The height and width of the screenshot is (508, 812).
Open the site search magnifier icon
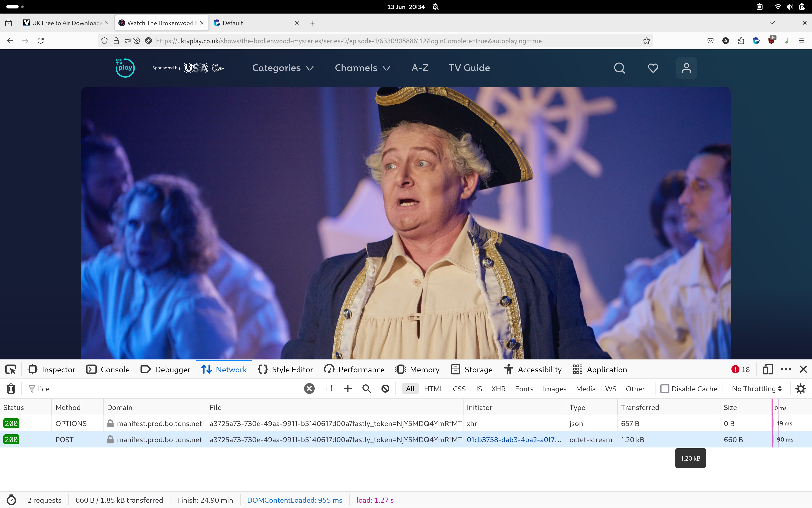pyautogui.click(x=619, y=68)
